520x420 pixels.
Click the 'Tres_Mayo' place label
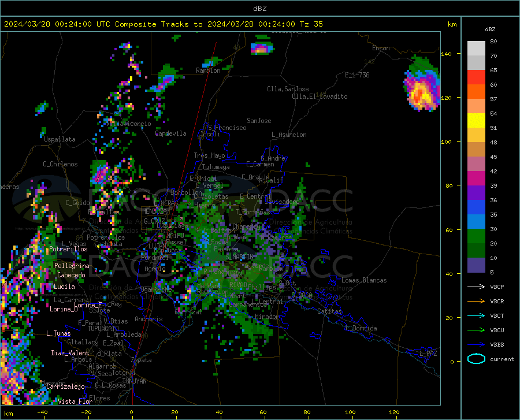209,155
